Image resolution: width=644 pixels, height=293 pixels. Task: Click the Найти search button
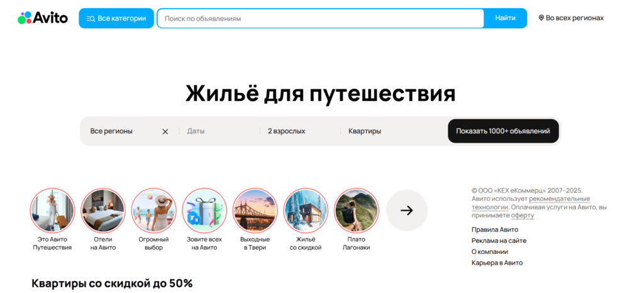[x=505, y=18]
